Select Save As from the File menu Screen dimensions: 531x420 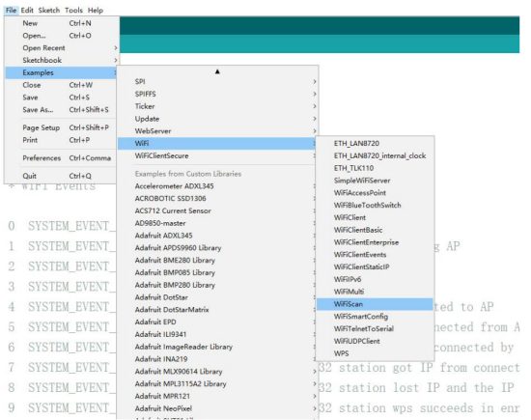(62, 110)
